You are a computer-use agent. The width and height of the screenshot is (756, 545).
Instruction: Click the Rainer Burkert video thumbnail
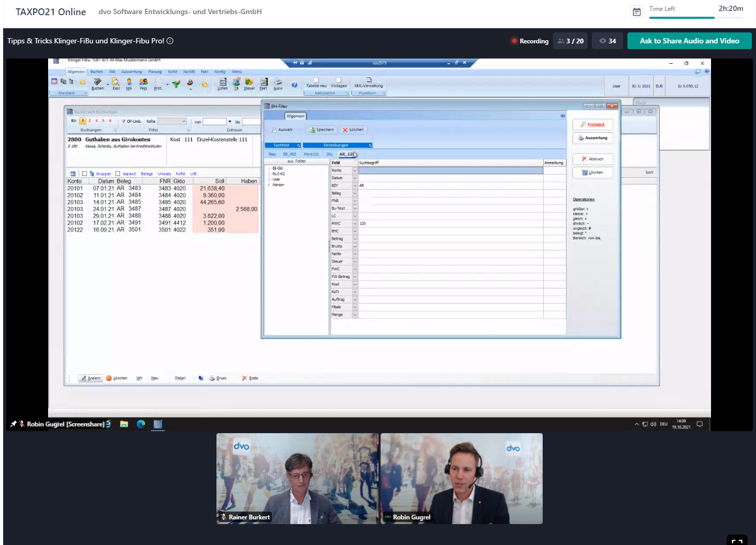[297, 479]
